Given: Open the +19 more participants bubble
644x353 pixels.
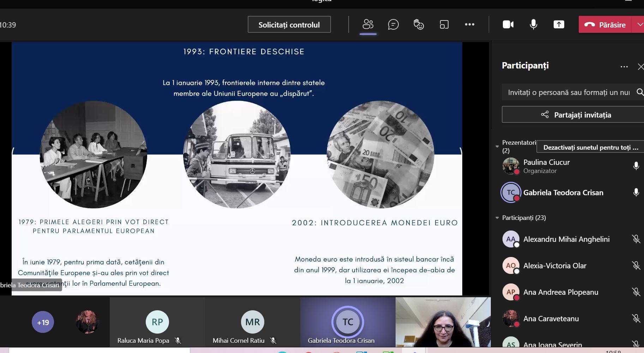Looking at the screenshot, I should 43,322.
